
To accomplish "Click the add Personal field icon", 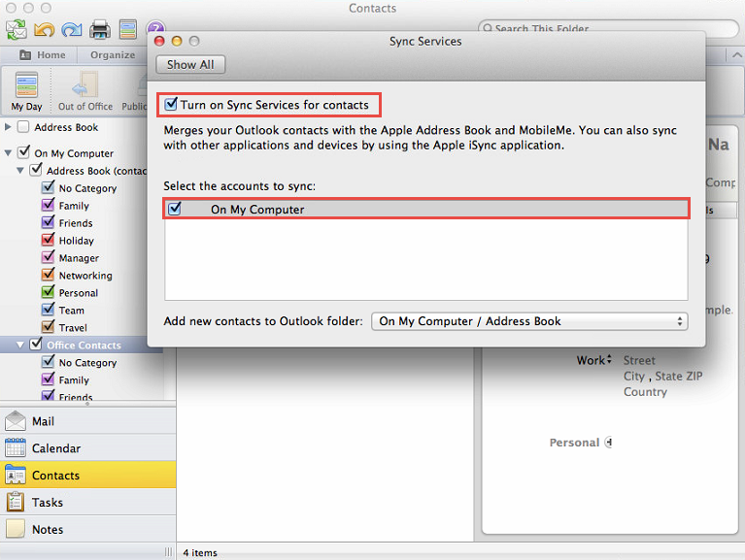I will [x=608, y=443].
